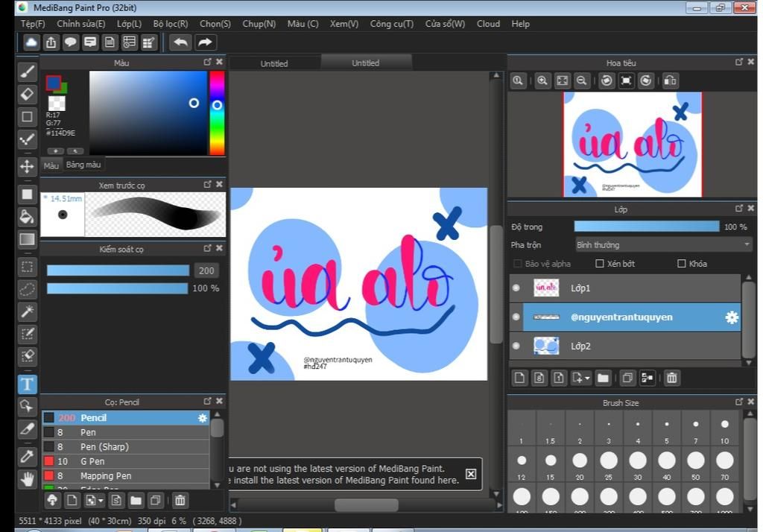Open the cloud icon in the top toolbar
The image size is (763, 532).
[31, 42]
